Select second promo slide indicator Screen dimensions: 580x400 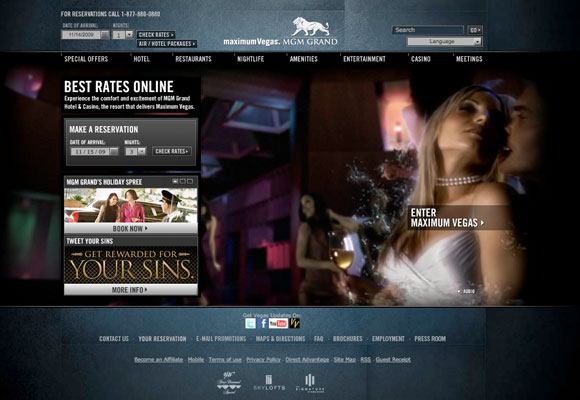coord(182,181)
